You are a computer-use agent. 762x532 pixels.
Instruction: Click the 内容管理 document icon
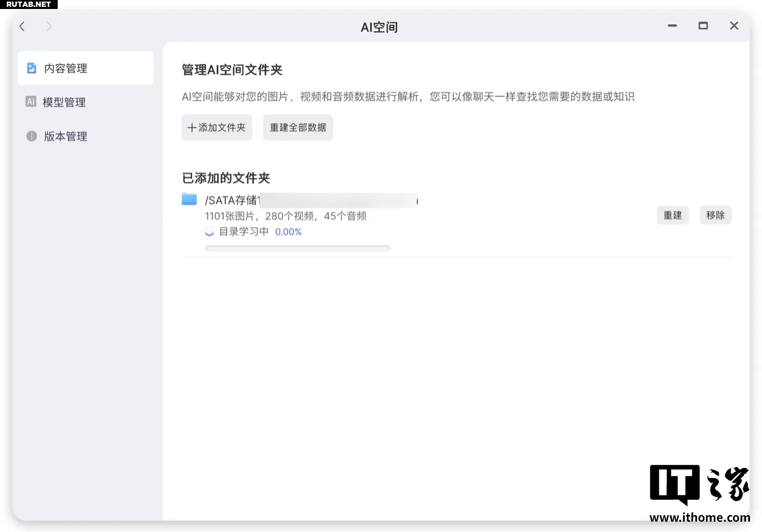(32, 68)
